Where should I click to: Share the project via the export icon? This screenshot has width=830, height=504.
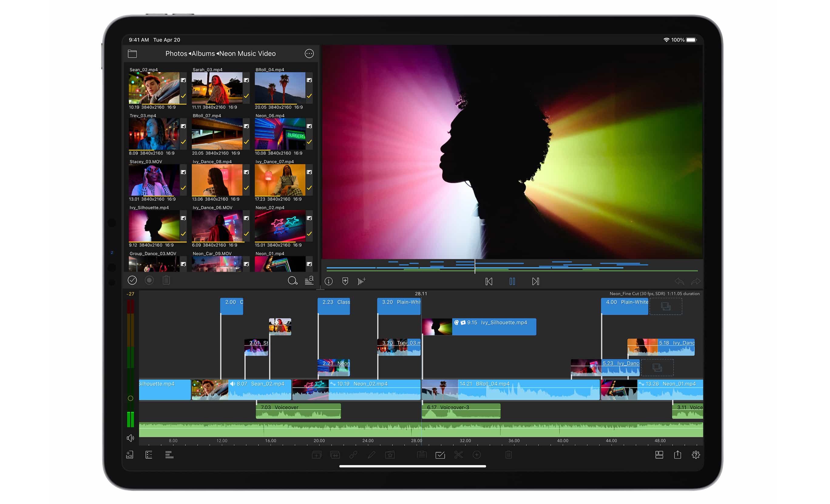677,455
